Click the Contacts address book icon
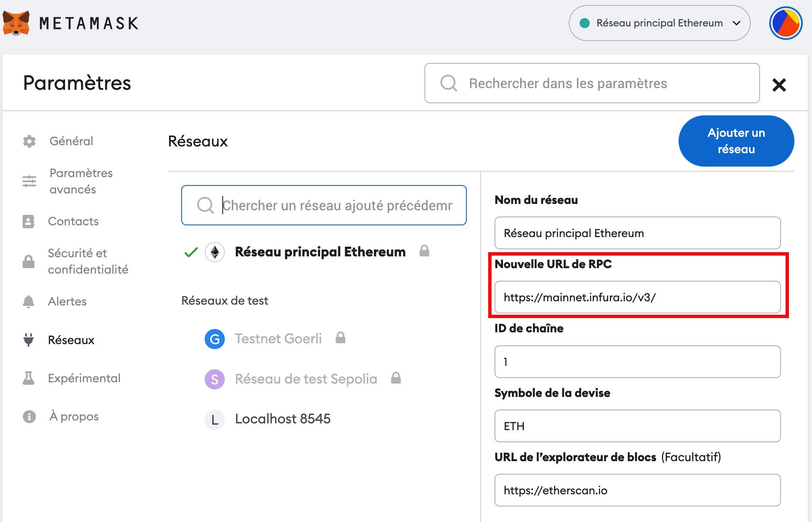812x522 pixels. click(29, 221)
